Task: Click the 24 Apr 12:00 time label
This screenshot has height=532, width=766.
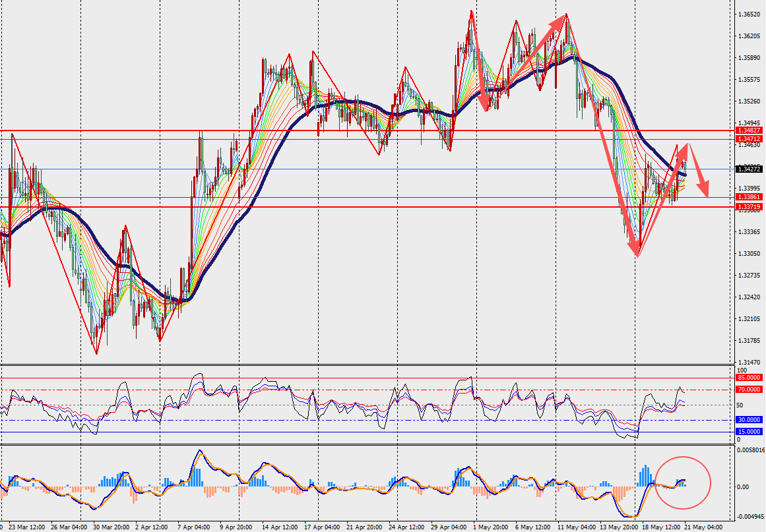Action: 406,527
